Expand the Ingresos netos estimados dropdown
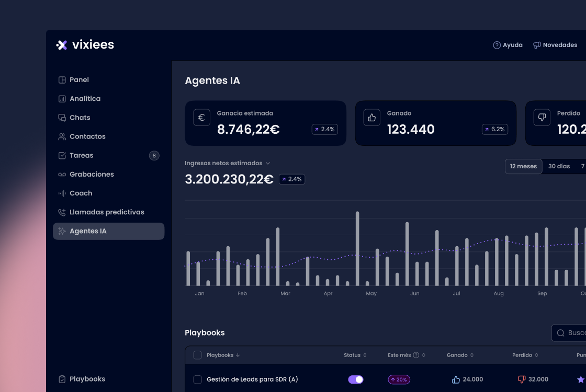The height and width of the screenshot is (392, 586). coord(268,164)
